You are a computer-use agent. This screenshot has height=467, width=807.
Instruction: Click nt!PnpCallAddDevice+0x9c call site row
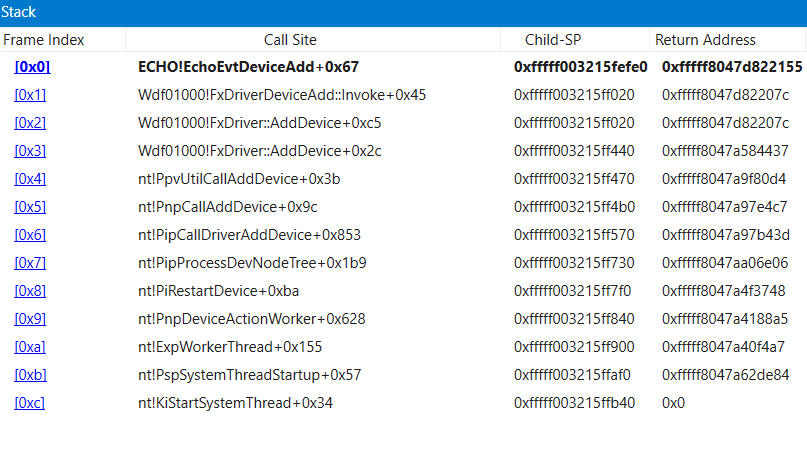point(227,207)
